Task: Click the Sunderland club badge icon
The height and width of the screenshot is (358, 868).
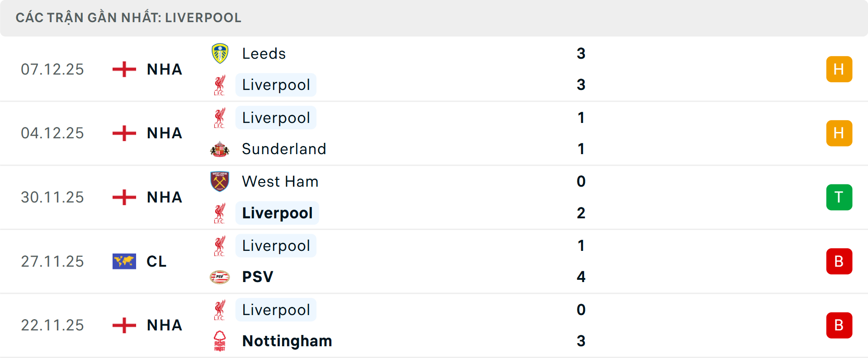Action: pyautogui.click(x=220, y=148)
